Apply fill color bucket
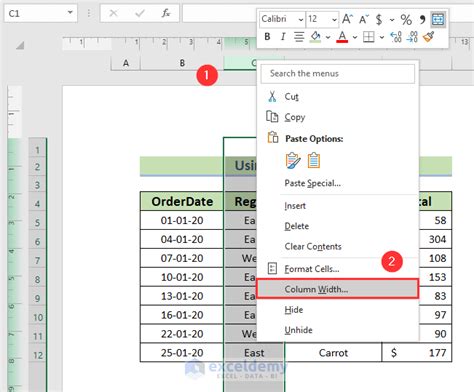474x392 pixels. pos(315,37)
